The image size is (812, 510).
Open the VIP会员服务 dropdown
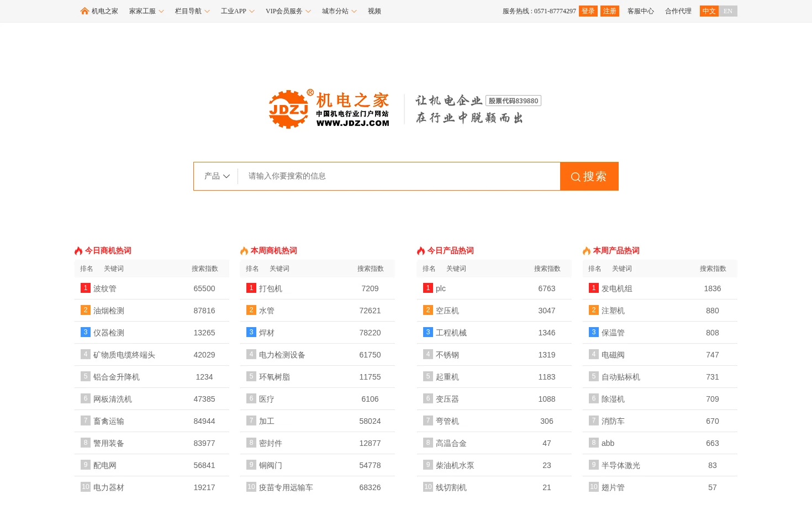coord(288,11)
